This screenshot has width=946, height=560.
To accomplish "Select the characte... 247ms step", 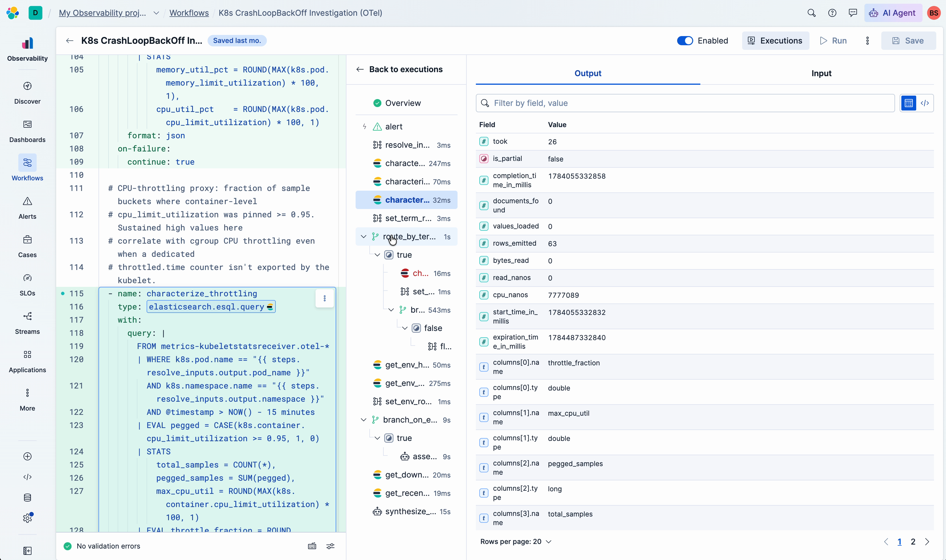I will tap(406, 163).
